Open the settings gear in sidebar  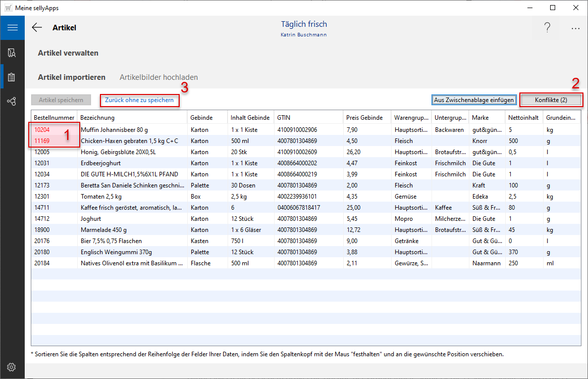point(12,367)
